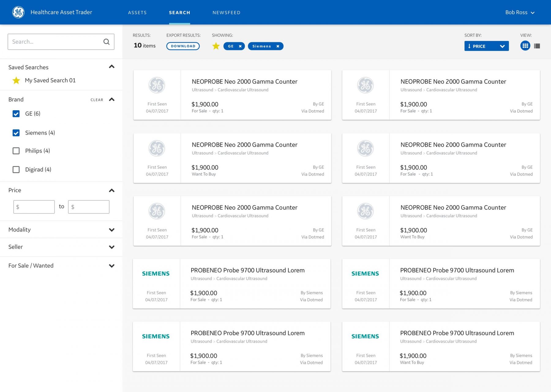This screenshot has width=551, height=392.
Task: Click the star next to My Saved Search 01
Action: (16, 81)
